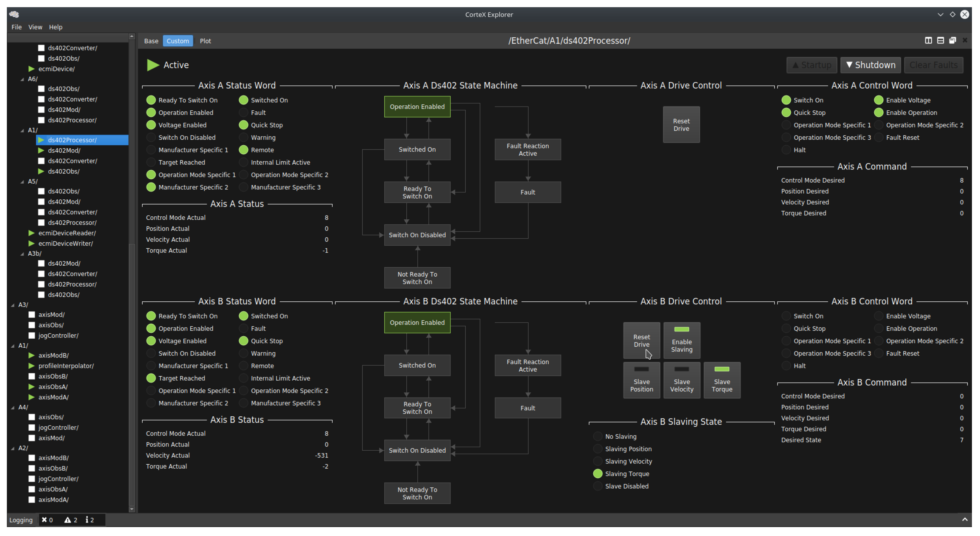Collapse the A3b/ tree node

click(22, 254)
